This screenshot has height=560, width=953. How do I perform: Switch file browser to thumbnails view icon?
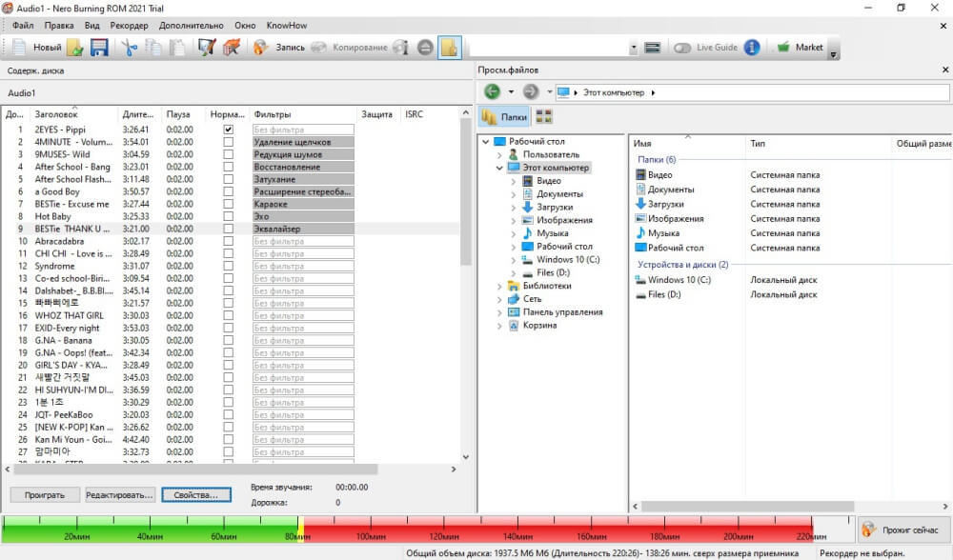point(544,116)
